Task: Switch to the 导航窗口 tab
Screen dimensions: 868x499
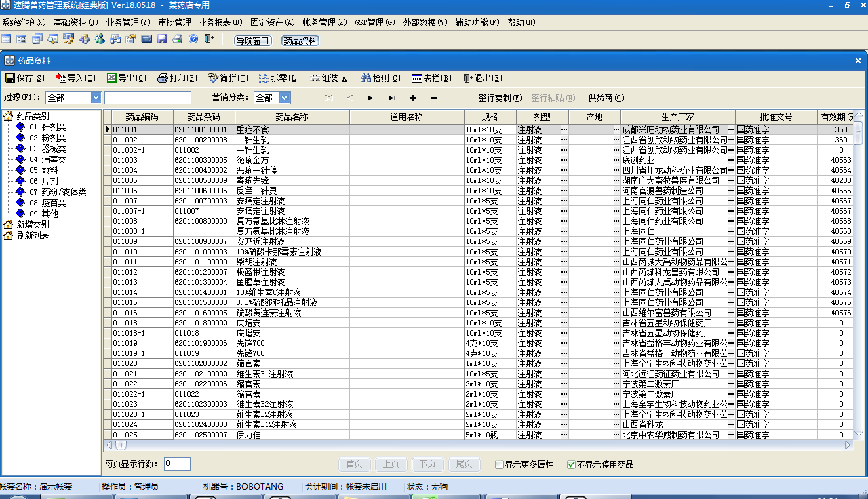Action: [x=253, y=41]
